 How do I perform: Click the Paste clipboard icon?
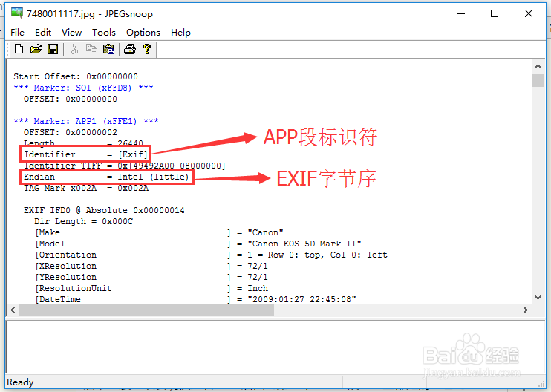(108, 49)
